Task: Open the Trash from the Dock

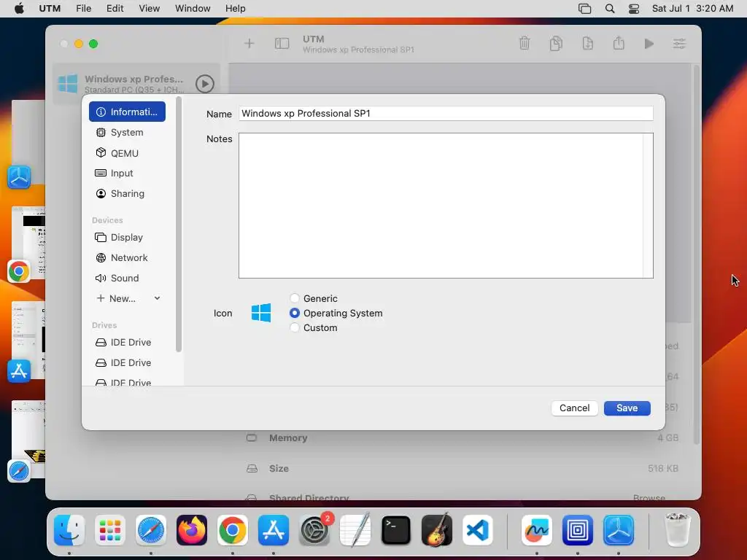Action: (x=677, y=530)
